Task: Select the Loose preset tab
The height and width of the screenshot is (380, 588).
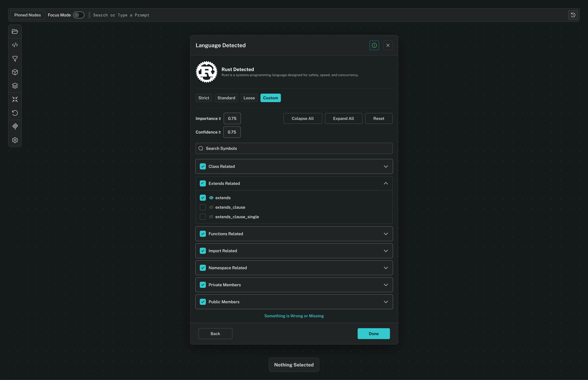Action: point(249,98)
